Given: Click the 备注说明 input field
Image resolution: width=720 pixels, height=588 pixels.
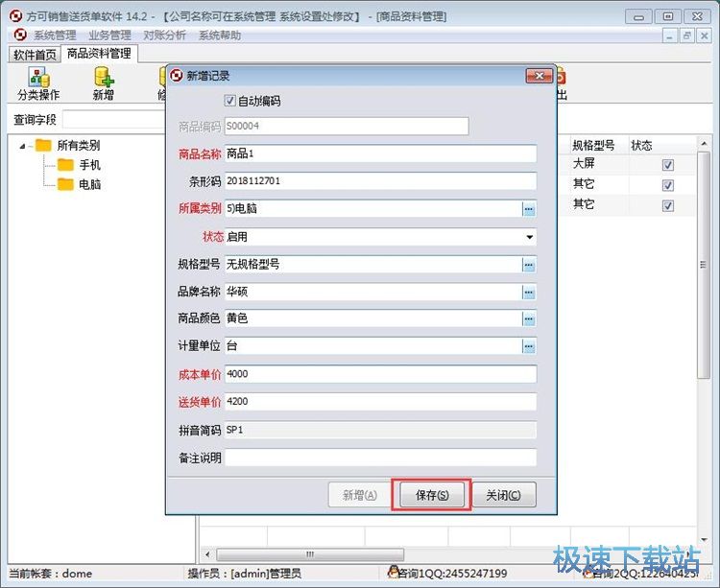Looking at the screenshot, I should tap(380, 458).
